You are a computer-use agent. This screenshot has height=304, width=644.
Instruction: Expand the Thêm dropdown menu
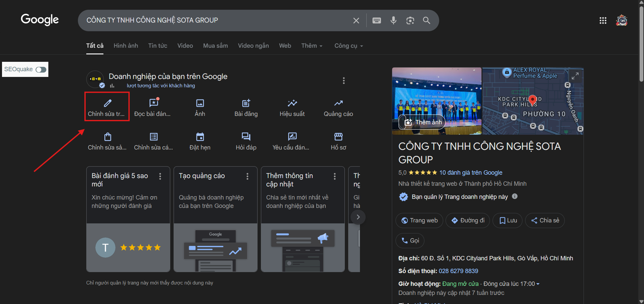click(x=312, y=46)
